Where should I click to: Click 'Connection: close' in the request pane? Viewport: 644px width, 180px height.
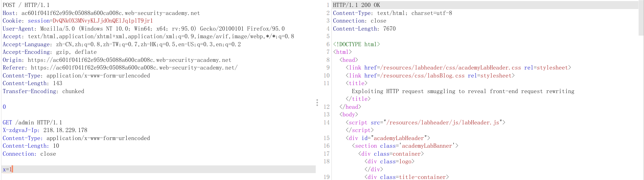pos(29,154)
